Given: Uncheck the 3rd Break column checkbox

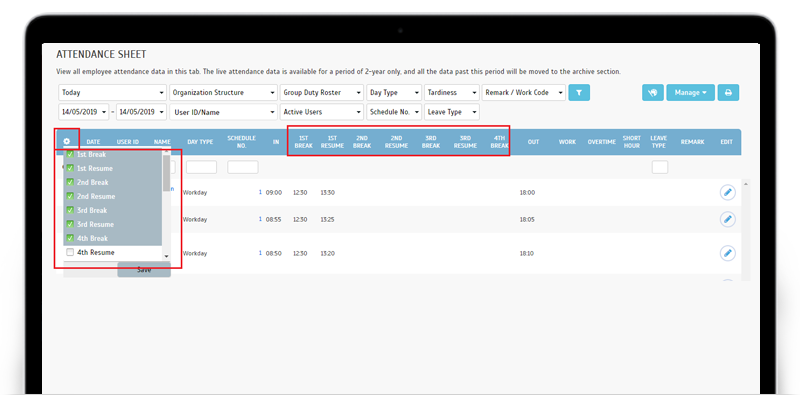Looking at the screenshot, I should pos(70,210).
